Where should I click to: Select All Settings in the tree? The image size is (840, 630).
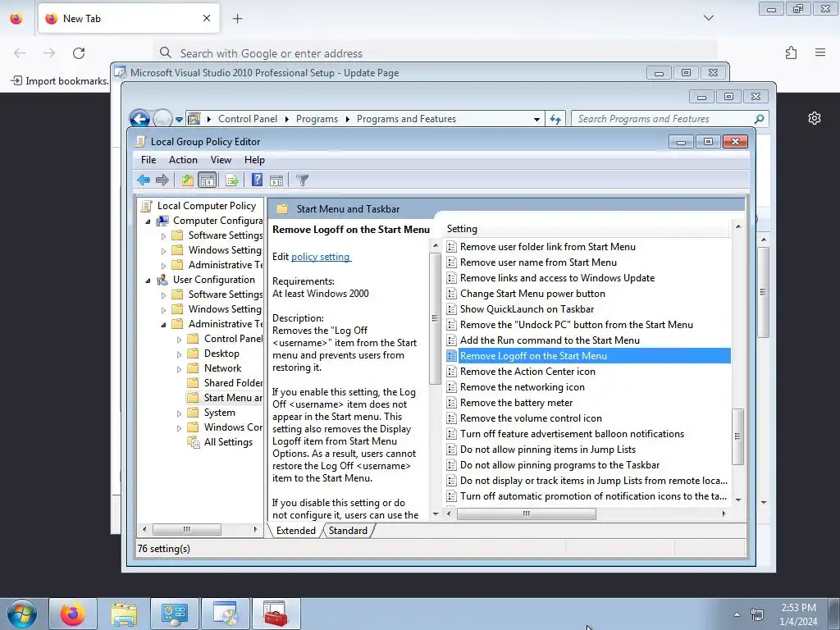coord(228,442)
